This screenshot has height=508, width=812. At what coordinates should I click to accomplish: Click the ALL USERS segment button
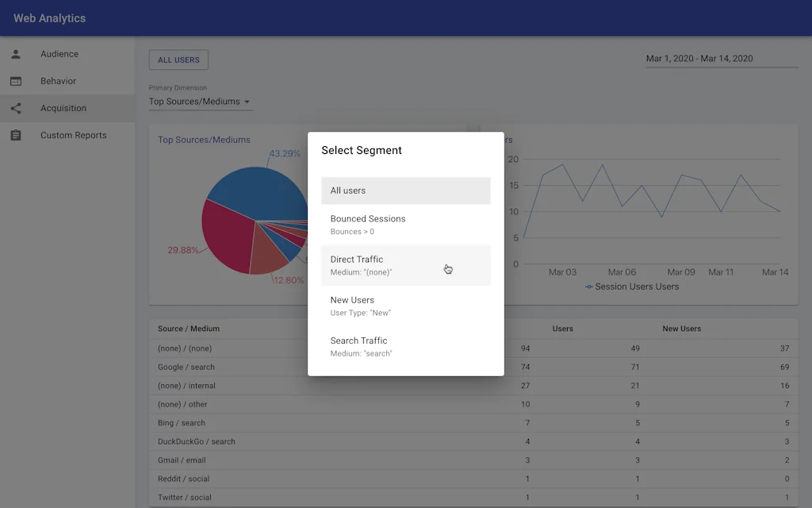(178, 59)
